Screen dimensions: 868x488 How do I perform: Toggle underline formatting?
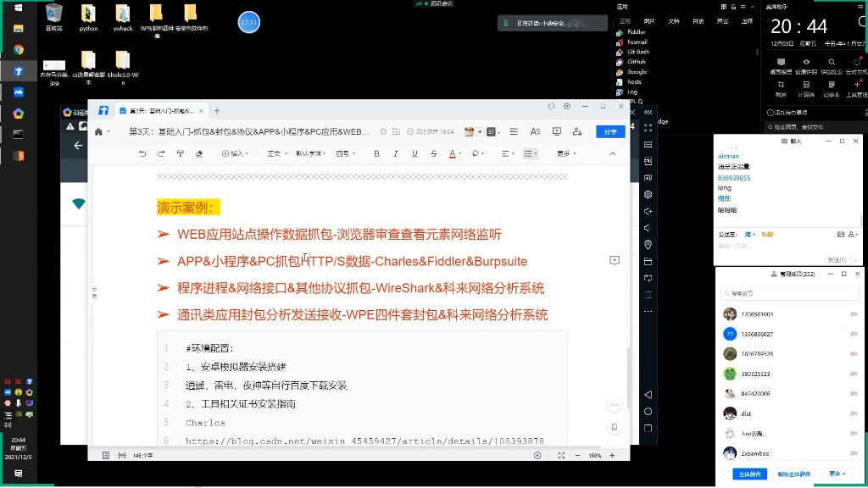(x=415, y=154)
